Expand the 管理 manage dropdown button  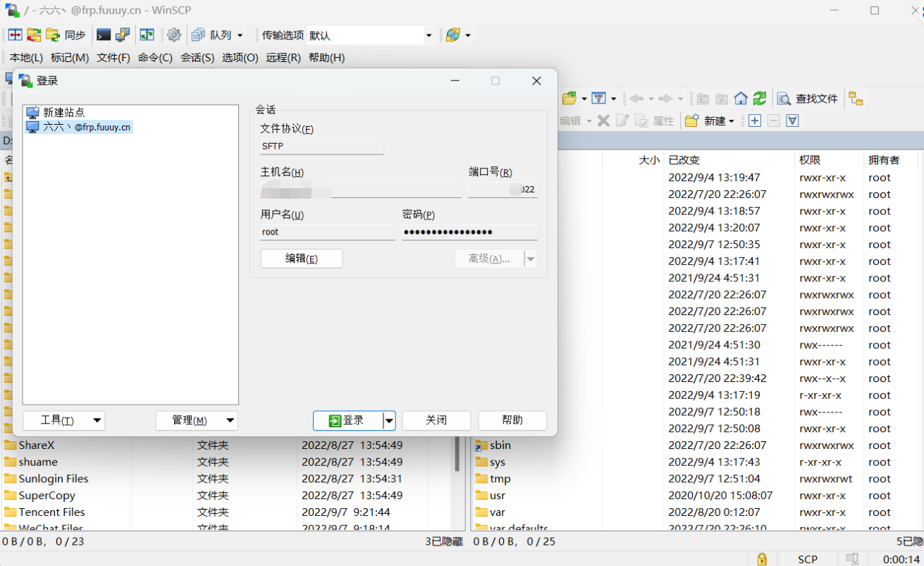[x=196, y=421]
